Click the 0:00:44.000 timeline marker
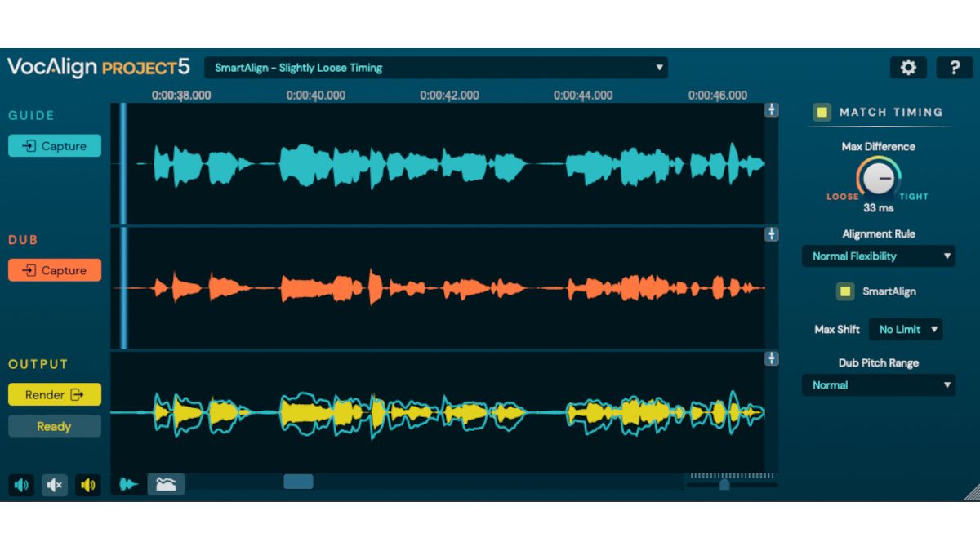980x551 pixels. [583, 96]
